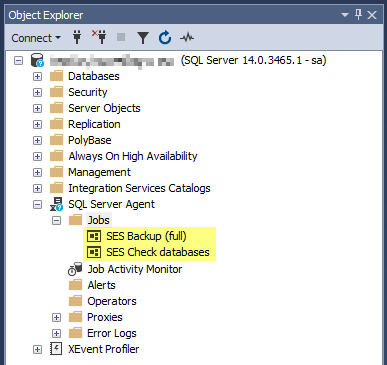Close the Object Explorer panel
387x365 pixels.
coord(372,15)
